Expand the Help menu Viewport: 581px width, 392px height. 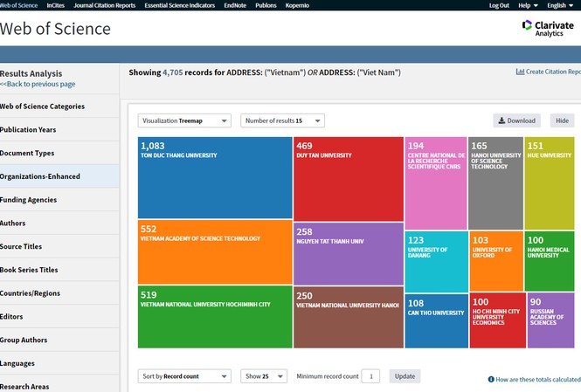tap(528, 5)
